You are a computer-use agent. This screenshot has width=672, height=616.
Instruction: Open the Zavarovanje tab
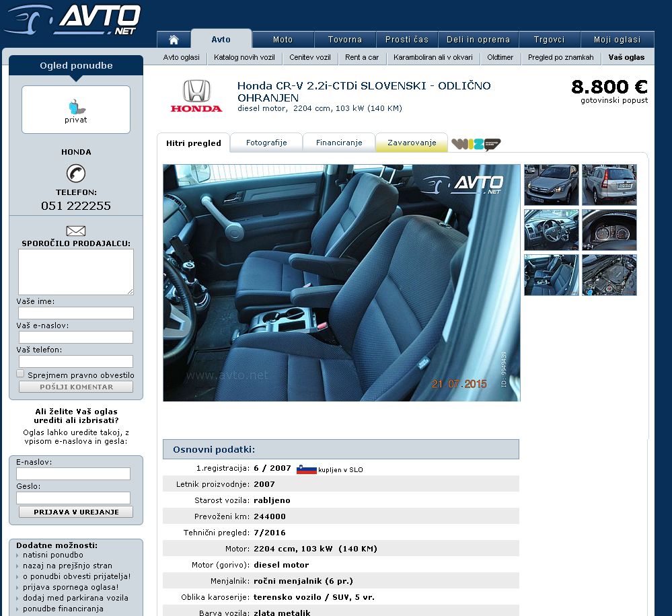coord(412,143)
